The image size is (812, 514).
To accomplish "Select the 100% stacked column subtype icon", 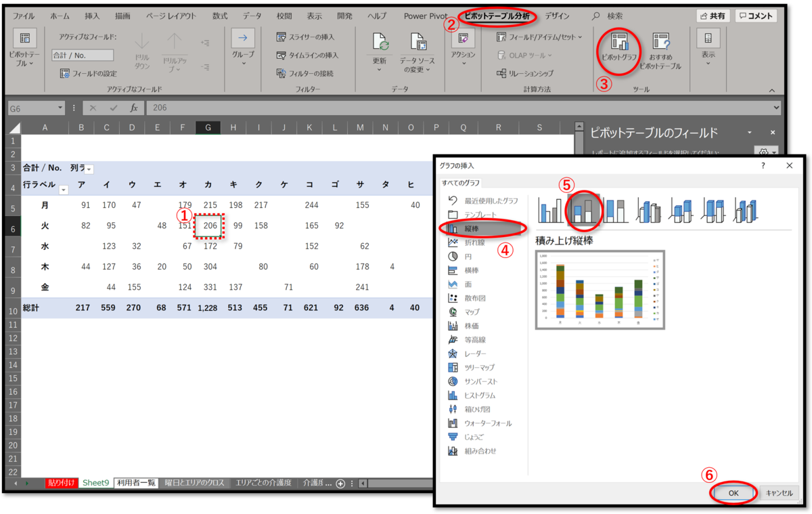I will (617, 210).
